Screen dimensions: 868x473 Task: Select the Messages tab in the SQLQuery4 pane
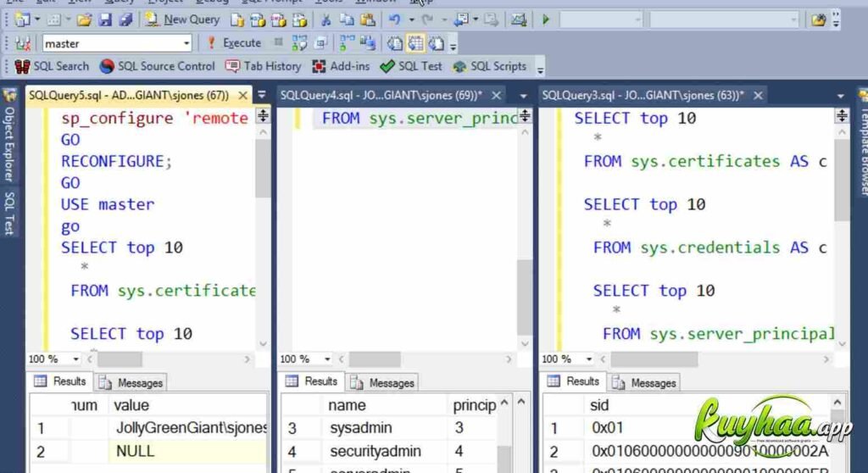pos(382,382)
